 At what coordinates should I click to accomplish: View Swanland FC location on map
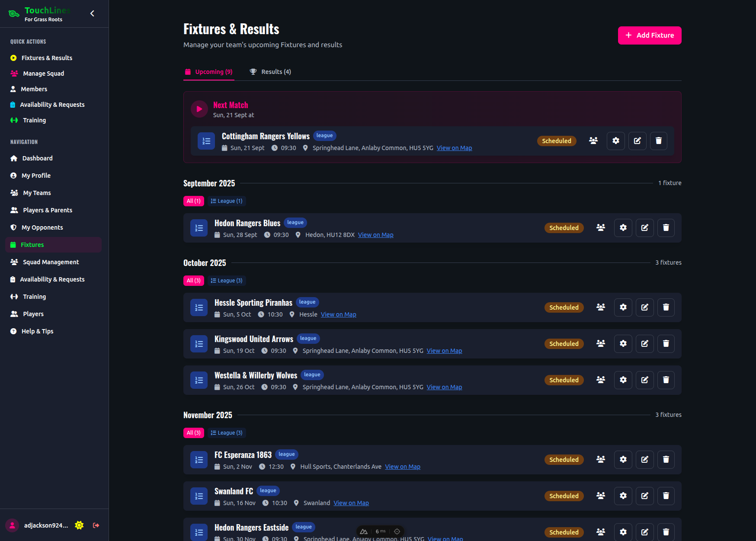351,503
